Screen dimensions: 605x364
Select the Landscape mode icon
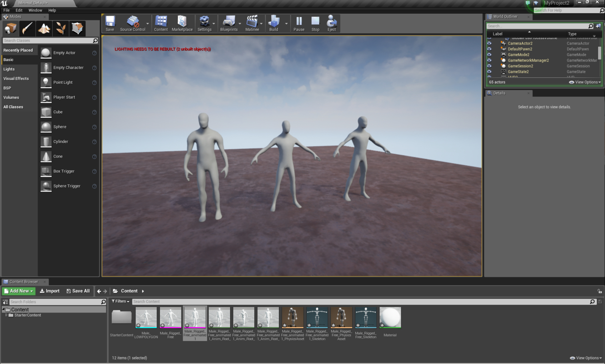[x=43, y=28]
